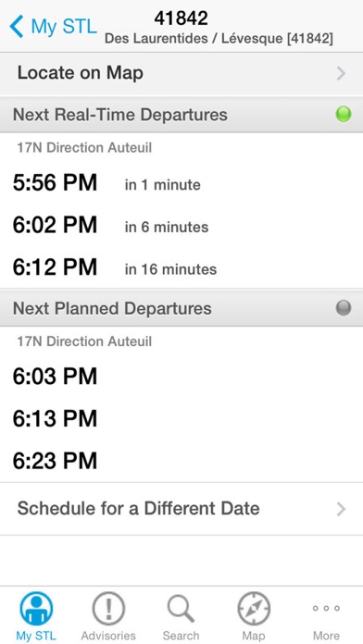Open Advisories exclamation icon
363x644 pixels.
tap(108, 608)
